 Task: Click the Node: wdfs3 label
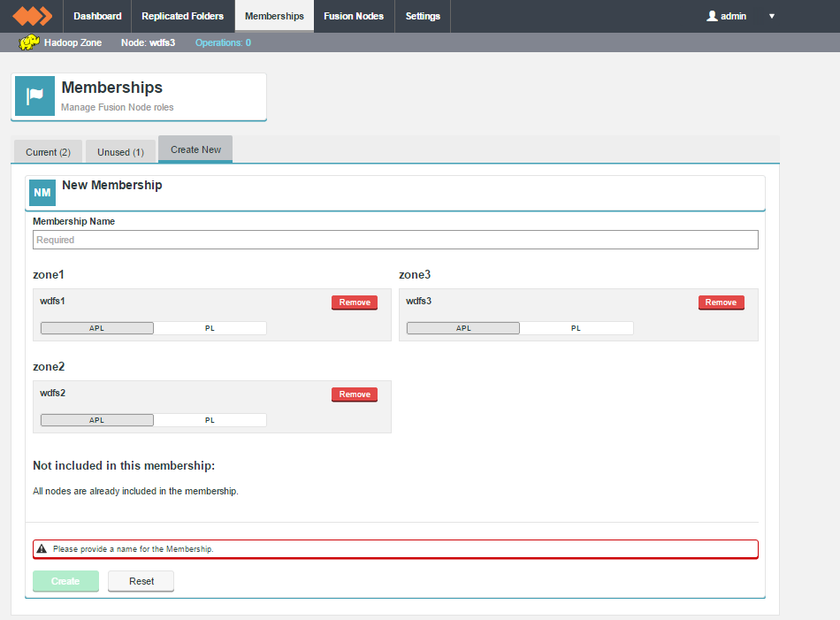(148, 42)
